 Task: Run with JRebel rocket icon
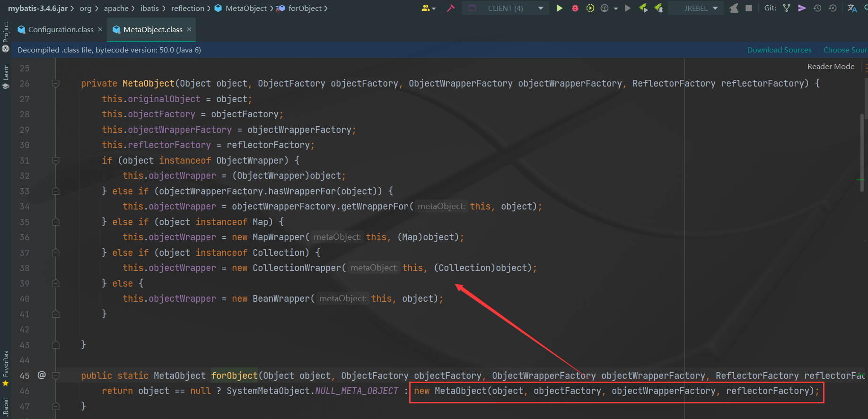point(643,8)
